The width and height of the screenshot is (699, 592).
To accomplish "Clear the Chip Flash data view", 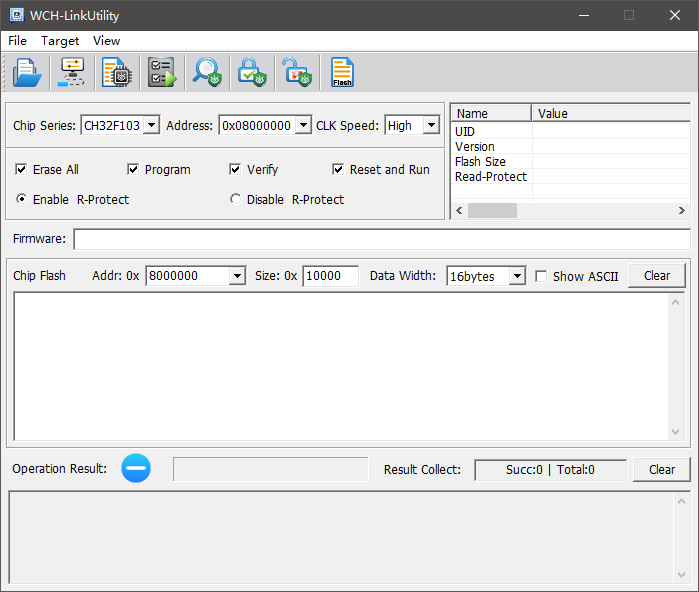I will coord(657,275).
